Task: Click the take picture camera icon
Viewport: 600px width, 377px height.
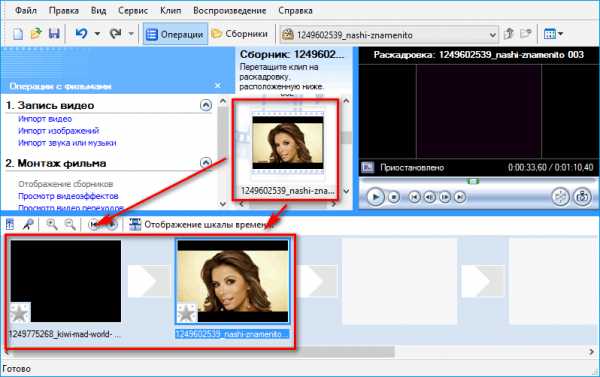Action: coord(582,197)
